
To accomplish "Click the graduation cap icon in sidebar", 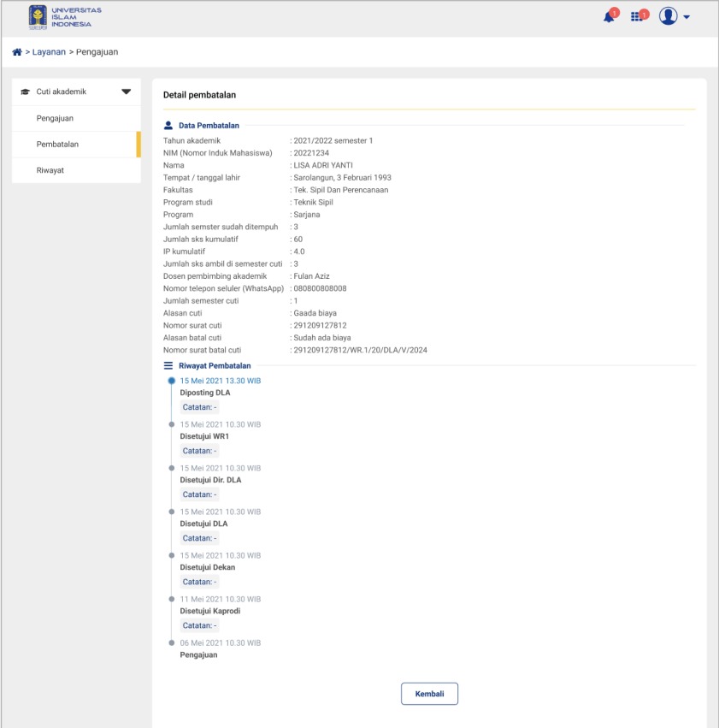I will point(25,92).
